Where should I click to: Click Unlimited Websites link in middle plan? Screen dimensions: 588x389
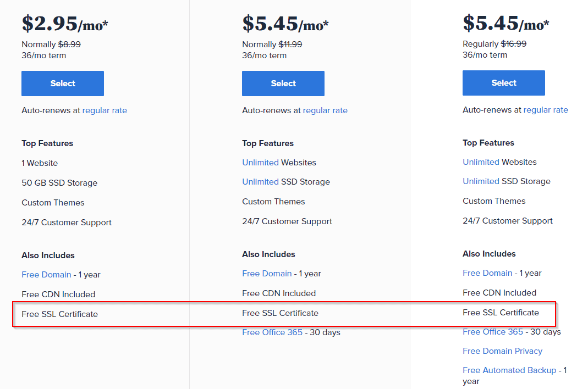coord(260,163)
